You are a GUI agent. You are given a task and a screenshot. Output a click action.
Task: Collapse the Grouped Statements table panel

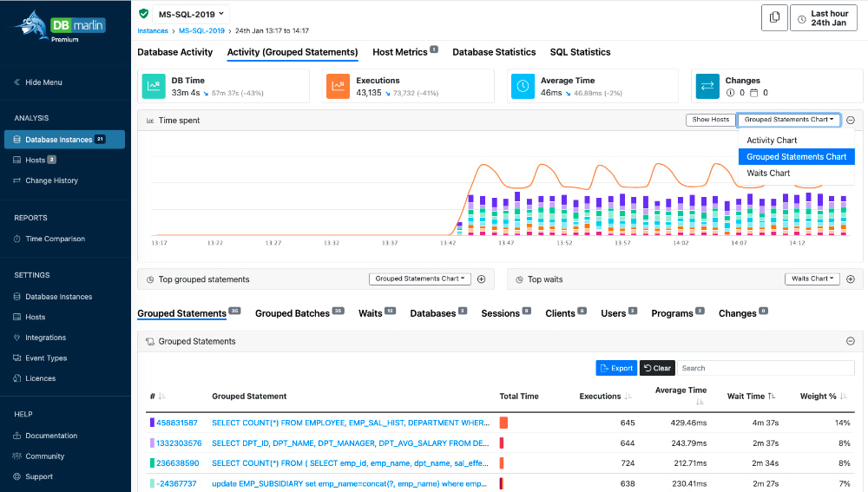[x=851, y=341]
